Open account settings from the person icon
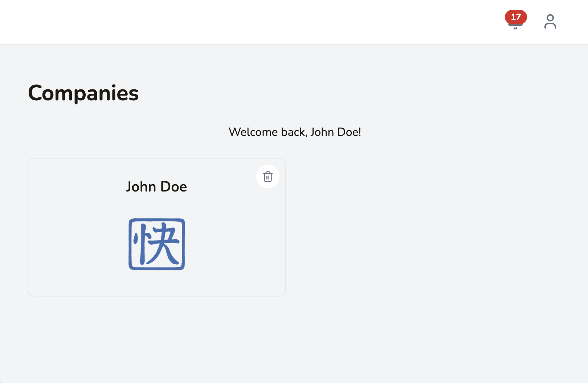 550,22
